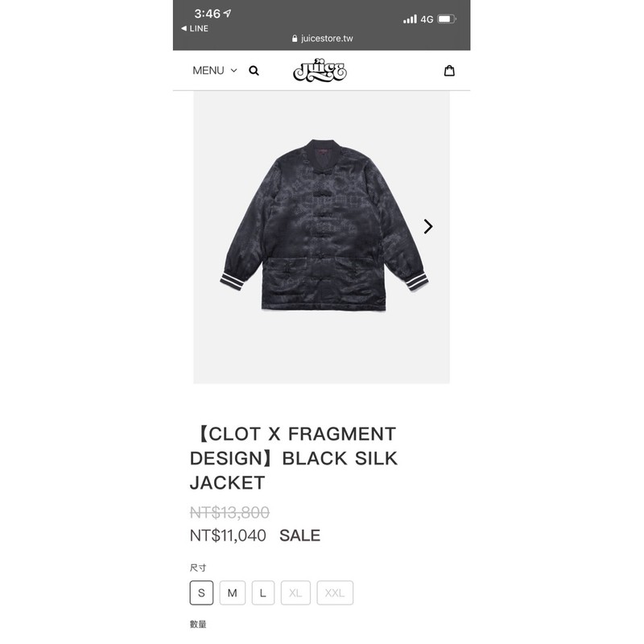Show next product image arrow
This screenshot has height=644, width=644.
[x=428, y=226]
